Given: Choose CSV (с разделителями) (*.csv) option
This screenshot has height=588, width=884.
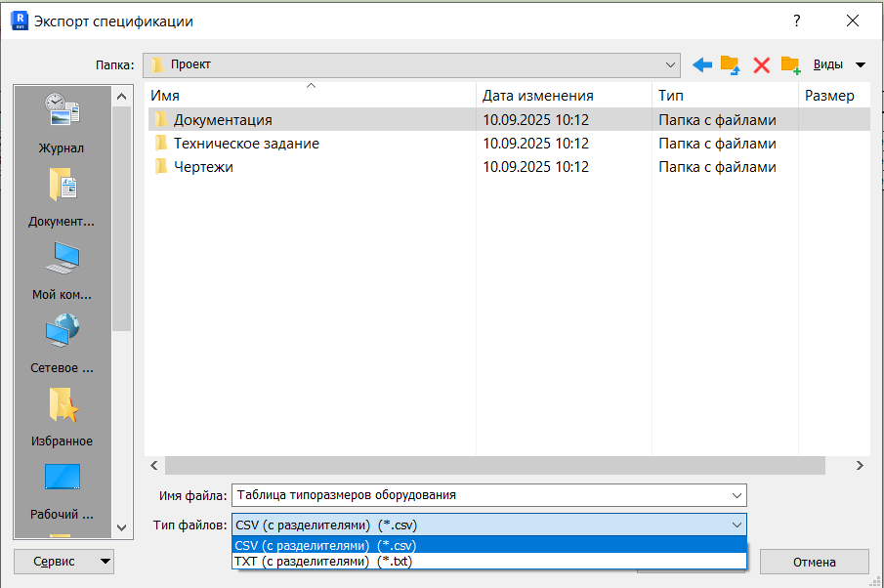Looking at the screenshot, I should click(x=488, y=545).
